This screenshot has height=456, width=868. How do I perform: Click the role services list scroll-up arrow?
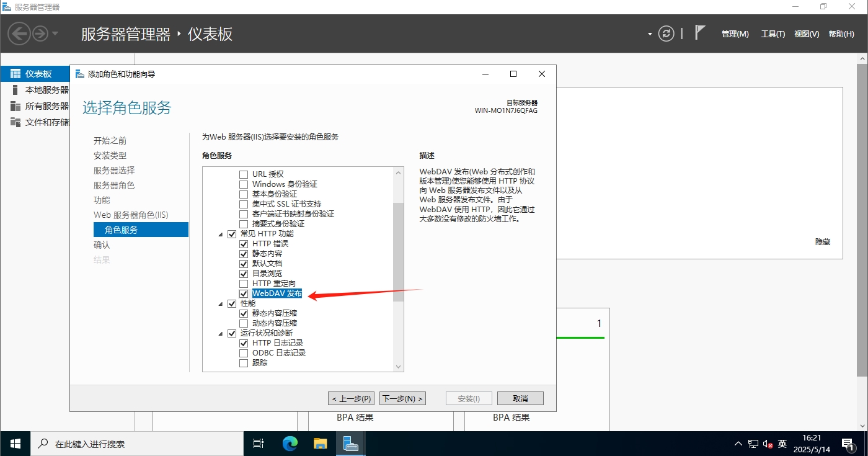pos(398,172)
